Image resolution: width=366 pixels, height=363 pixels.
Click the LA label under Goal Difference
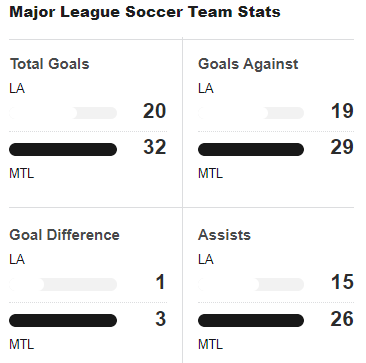coord(17,259)
